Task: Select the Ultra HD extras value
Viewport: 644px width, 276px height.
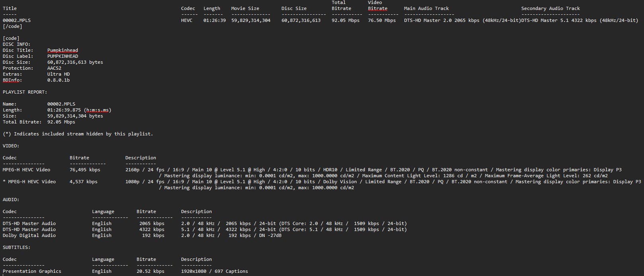Action: (x=58, y=74)
